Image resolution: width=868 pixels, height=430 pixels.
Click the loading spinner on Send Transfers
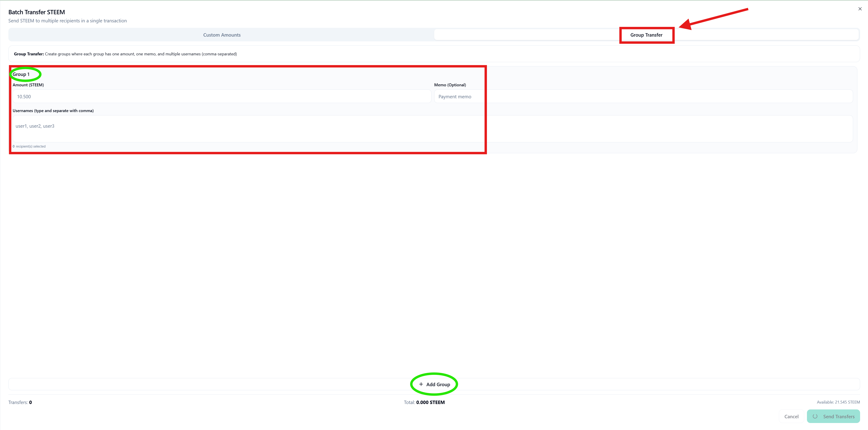click(x=815, y=416)
